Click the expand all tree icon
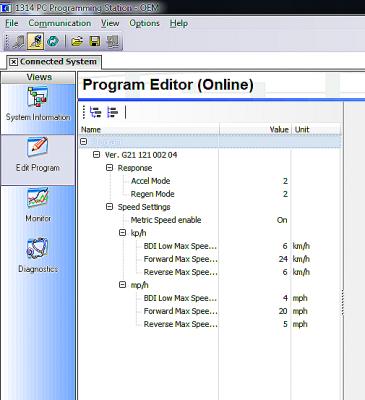This screenshot has height=400, width=365. pyautogui.click(x=96, y=112)
